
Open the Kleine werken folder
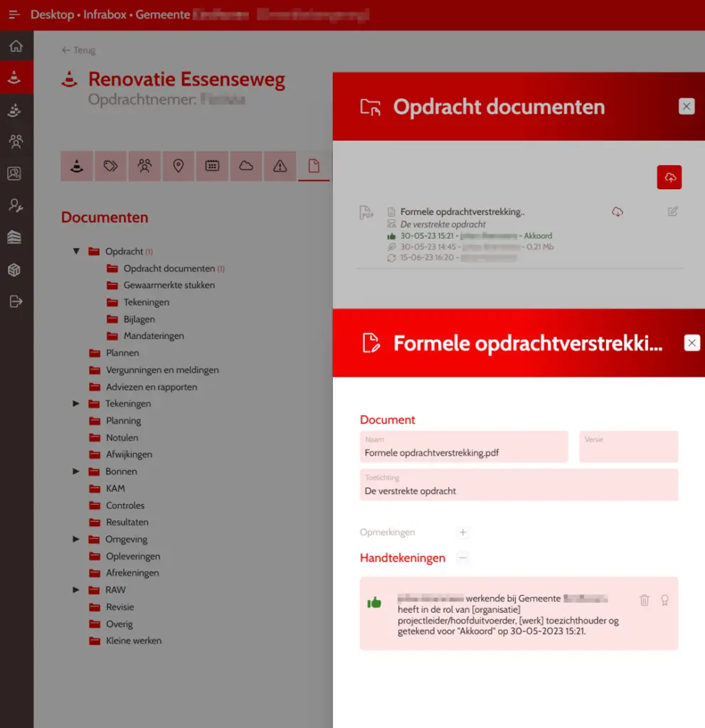pyautogui.click(x=125, y=641)
